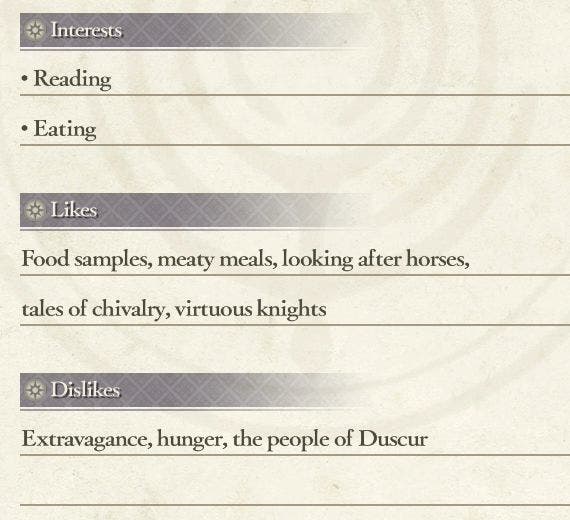
Task: Click the Eating interest entry
Action: (65, 129)
